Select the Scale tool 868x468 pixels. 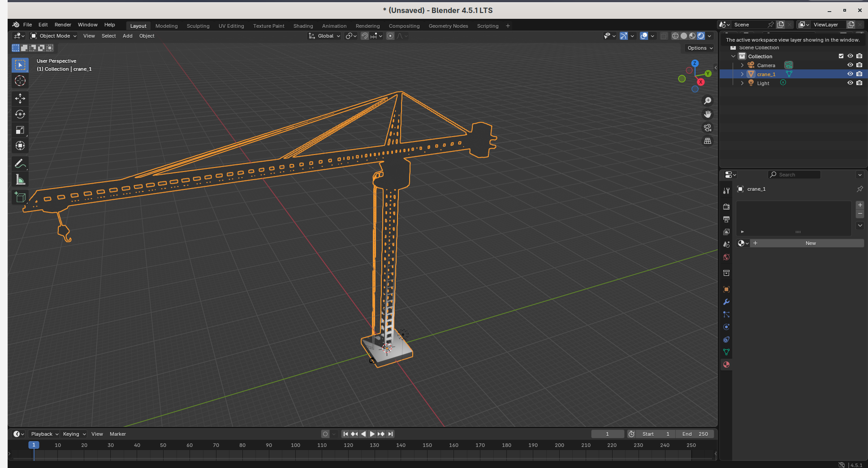coord(20,130)
